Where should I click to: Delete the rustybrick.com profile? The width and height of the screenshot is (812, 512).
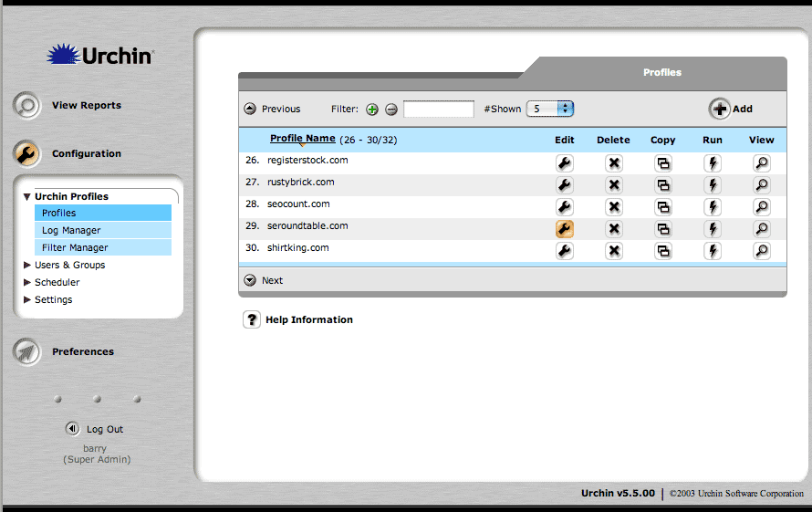click(614, 185)
